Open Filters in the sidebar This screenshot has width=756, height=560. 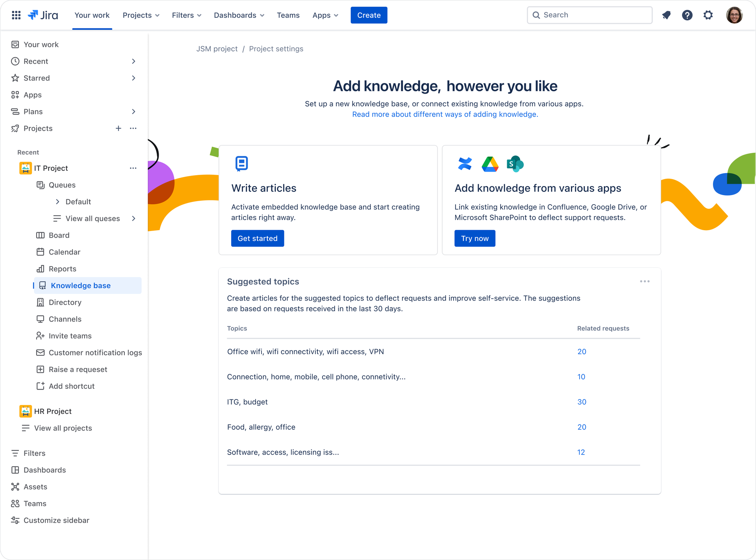click(x=28, y=453)
